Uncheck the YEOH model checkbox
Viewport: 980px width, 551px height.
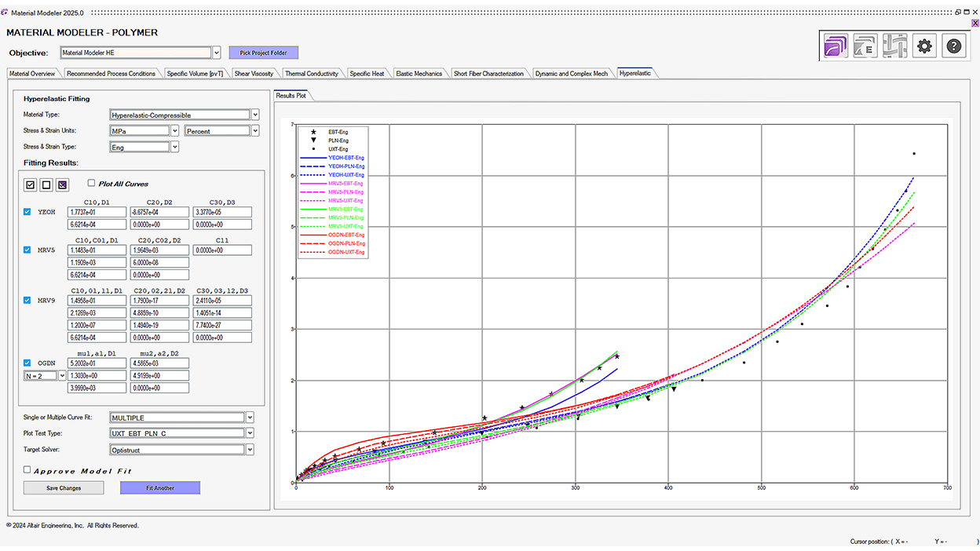click(27, 212)
